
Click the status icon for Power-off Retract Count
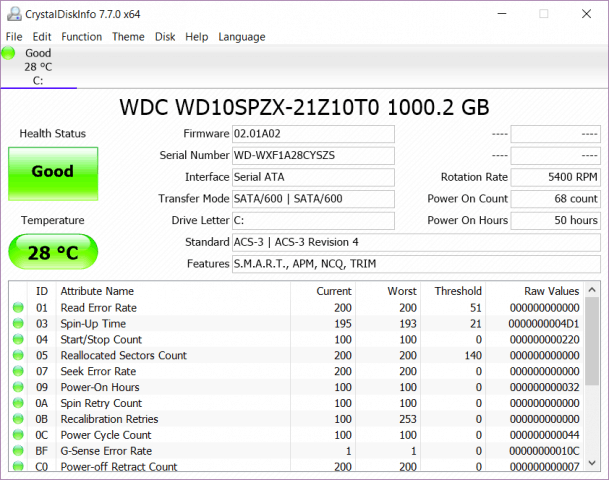[18, 466]
